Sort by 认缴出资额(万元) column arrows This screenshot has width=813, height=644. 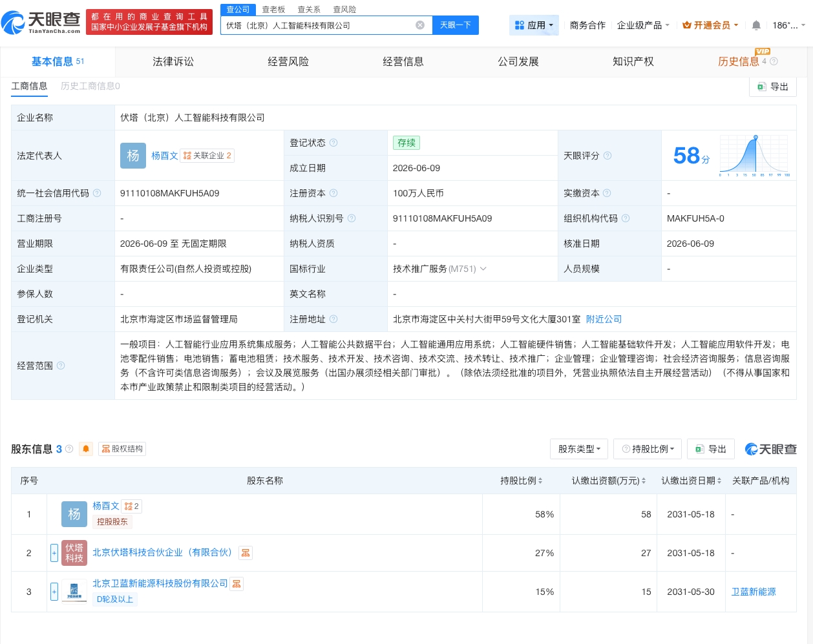(x=644, y=481)
